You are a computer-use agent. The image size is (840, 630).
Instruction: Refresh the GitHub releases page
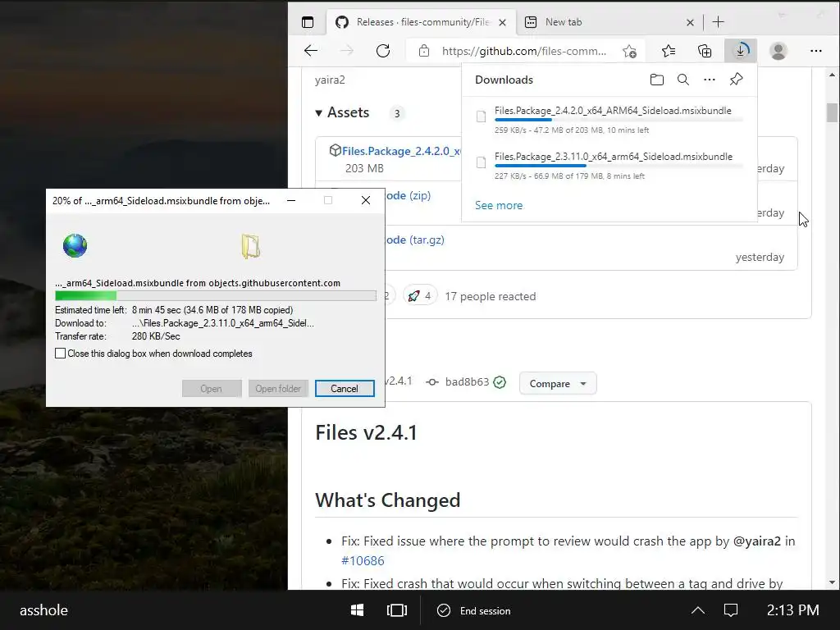click(383, 51)
